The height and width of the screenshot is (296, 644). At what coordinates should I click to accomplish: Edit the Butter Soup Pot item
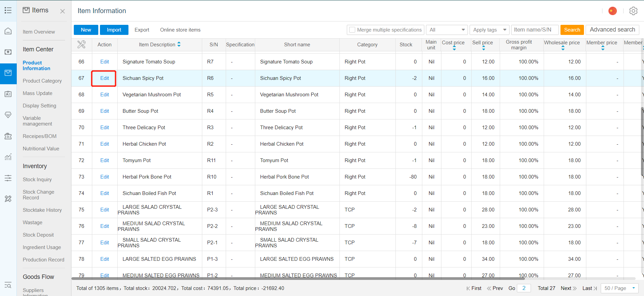point(105,111)
